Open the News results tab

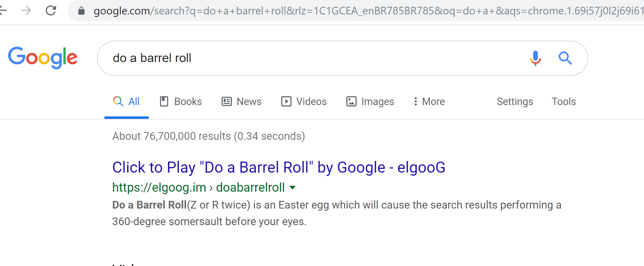click(241, 101)
